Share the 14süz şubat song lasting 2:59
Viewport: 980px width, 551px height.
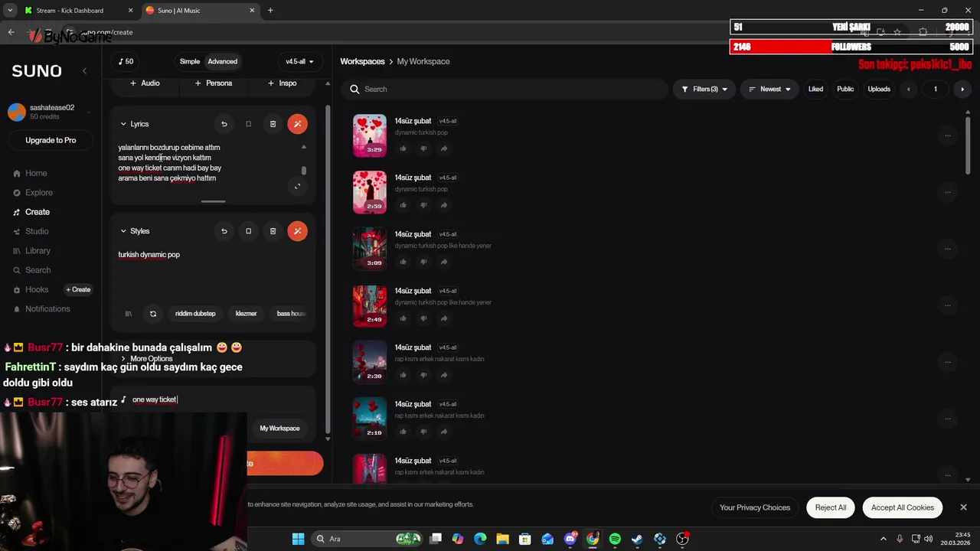point(443,205)
